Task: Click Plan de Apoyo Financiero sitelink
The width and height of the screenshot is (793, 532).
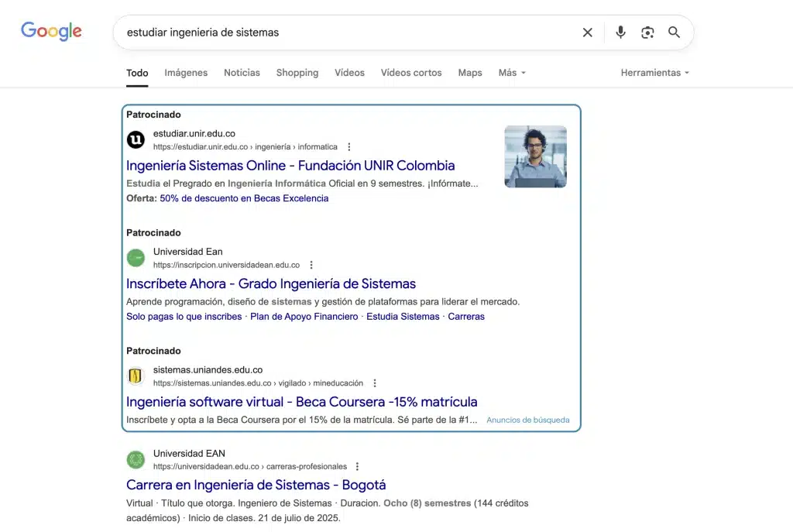Action: (x=304, y=317)
